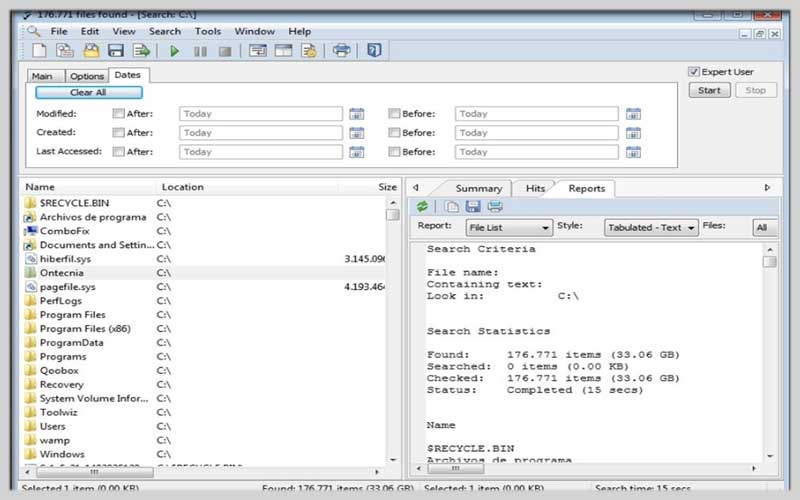Click the file list horizontal scrollbar thumb
800x500 pixels.
point(95,472)
